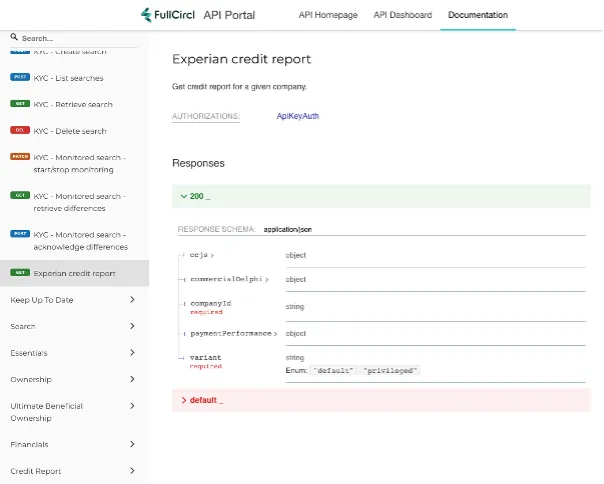
Task: Expand the ccjs object property
Action: (202, 255)
